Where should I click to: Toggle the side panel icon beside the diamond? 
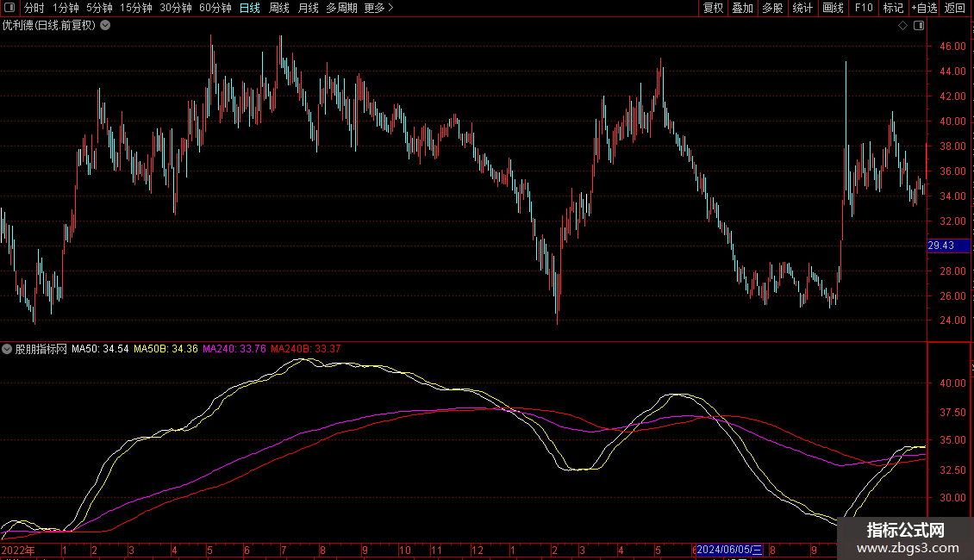click(x=916, y=26)
